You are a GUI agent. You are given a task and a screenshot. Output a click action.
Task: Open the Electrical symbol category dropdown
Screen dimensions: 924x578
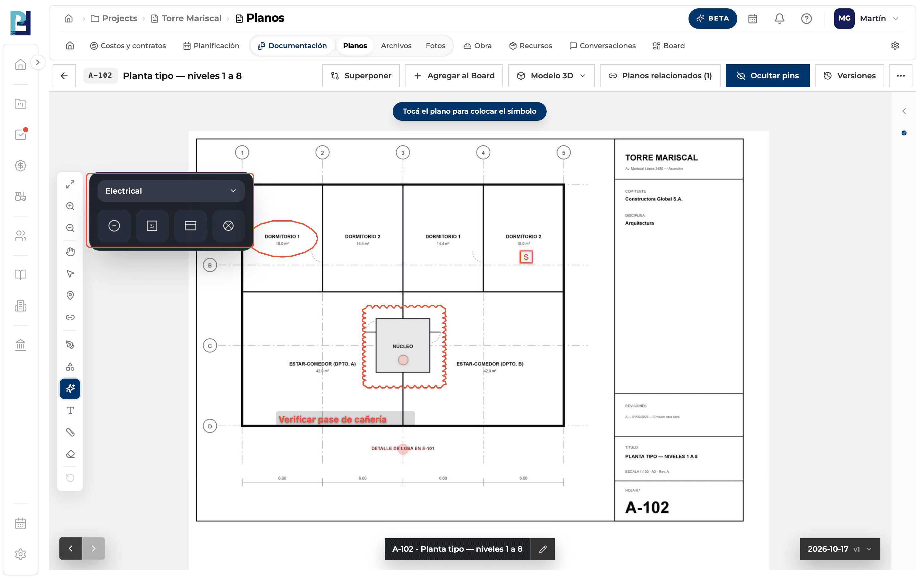171,191
